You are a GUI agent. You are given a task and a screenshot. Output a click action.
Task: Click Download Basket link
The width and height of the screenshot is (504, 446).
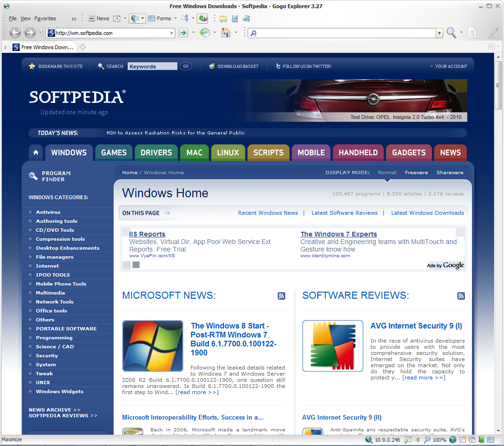[234, 66]
